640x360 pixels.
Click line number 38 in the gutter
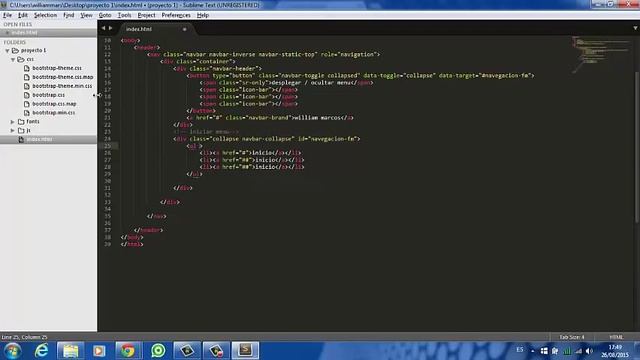tap(108, 237)
